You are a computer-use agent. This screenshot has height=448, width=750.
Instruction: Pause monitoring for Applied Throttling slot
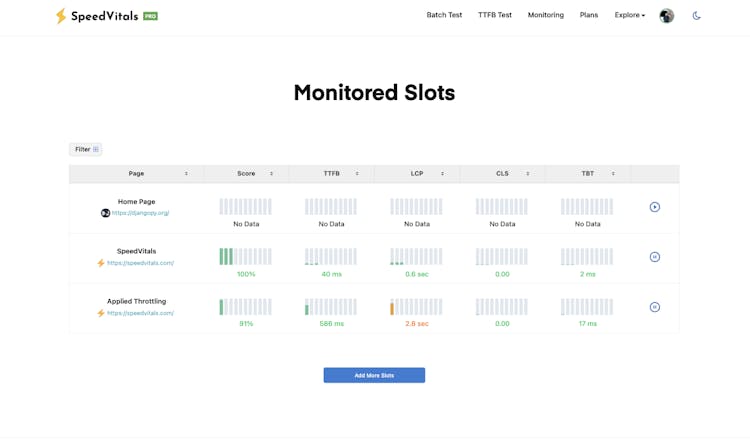point(655,307)
